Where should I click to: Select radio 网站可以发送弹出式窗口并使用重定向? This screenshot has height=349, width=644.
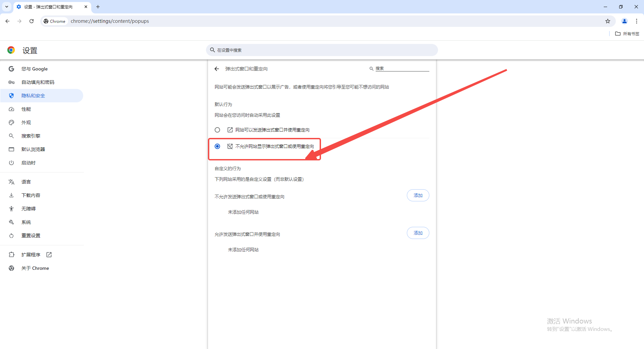pyautogui.click(x=217, y=130)
